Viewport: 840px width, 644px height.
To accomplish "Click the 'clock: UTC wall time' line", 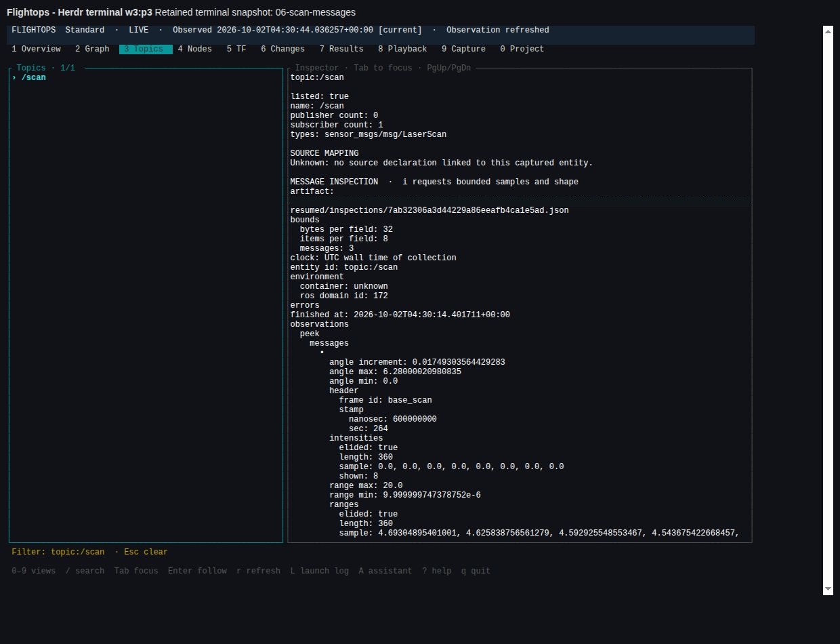I will [373, 258].
